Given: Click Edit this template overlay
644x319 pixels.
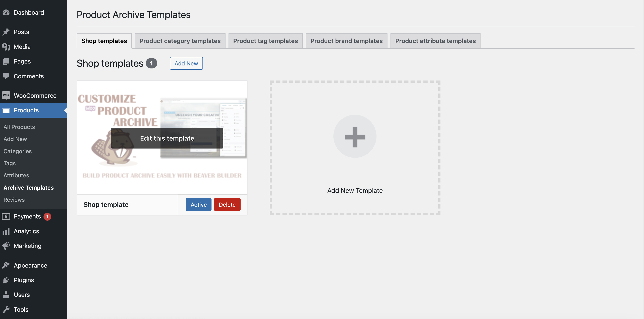Looking at the screenshot, I should pos(167,138).
